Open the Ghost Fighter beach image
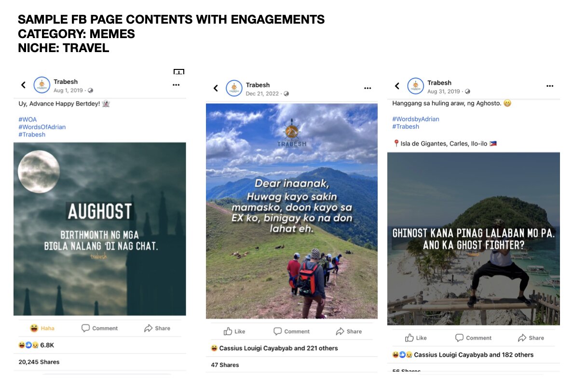 [474, 239]
